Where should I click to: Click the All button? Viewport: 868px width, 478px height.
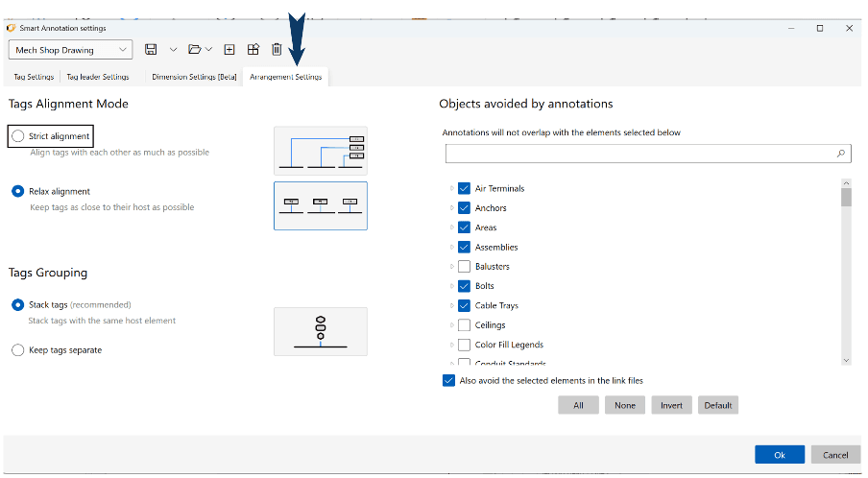(578, 405)
